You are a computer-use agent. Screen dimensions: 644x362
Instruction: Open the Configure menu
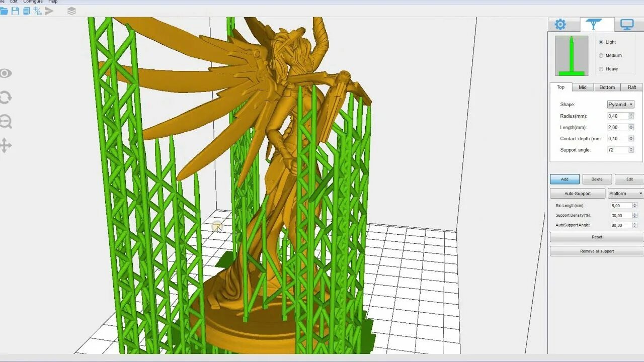33,2
